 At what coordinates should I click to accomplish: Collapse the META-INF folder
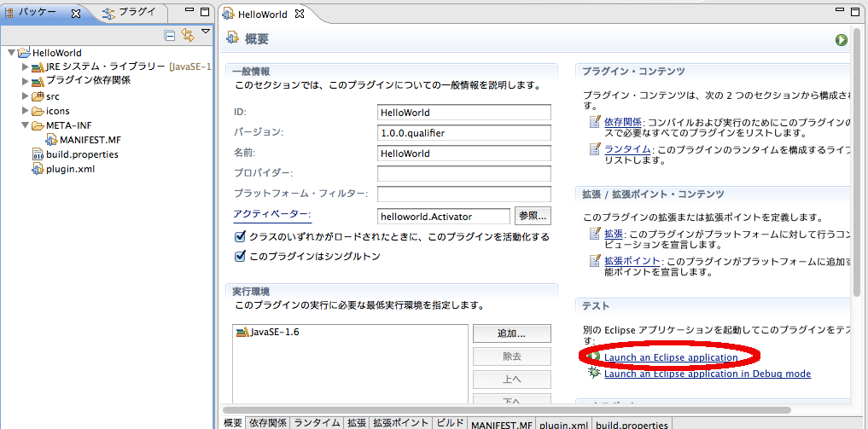(x=26, y=125)
